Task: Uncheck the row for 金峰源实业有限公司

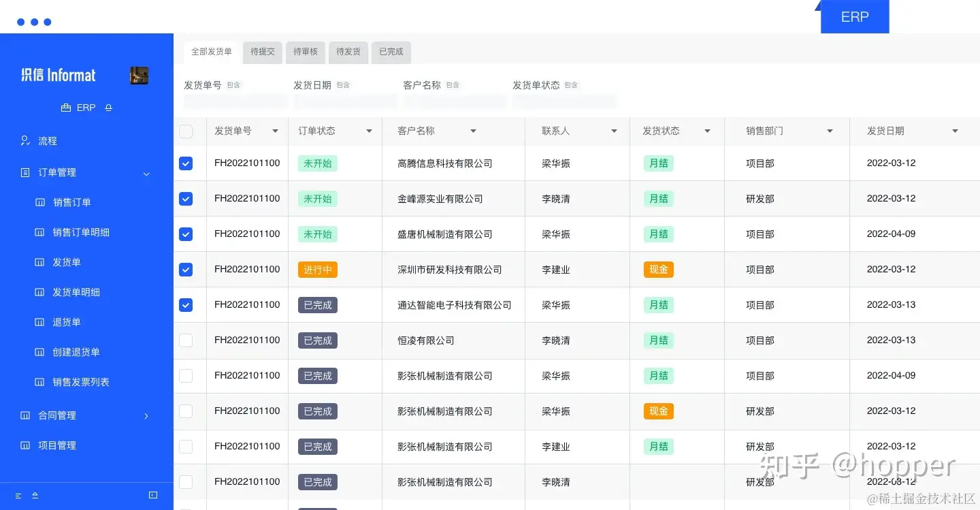Action: [x=186, y=199]
